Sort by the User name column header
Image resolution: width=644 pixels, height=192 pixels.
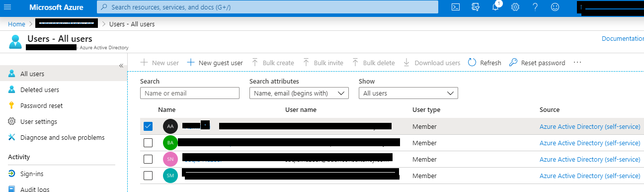[301, 109]
